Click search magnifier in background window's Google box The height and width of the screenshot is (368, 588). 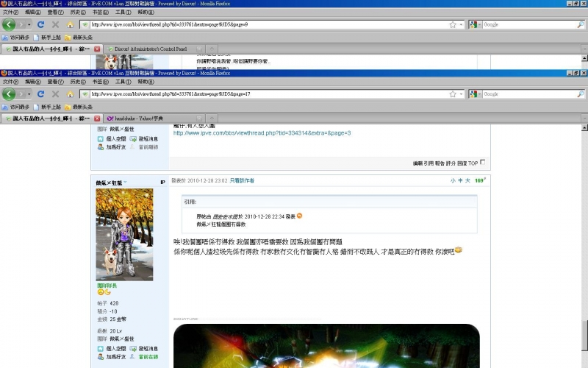pos(581,24)
